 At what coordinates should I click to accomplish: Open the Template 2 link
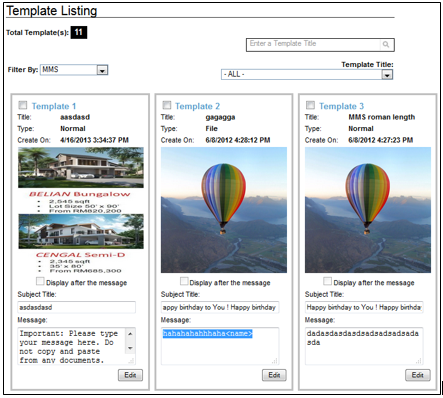click(197, 106)
